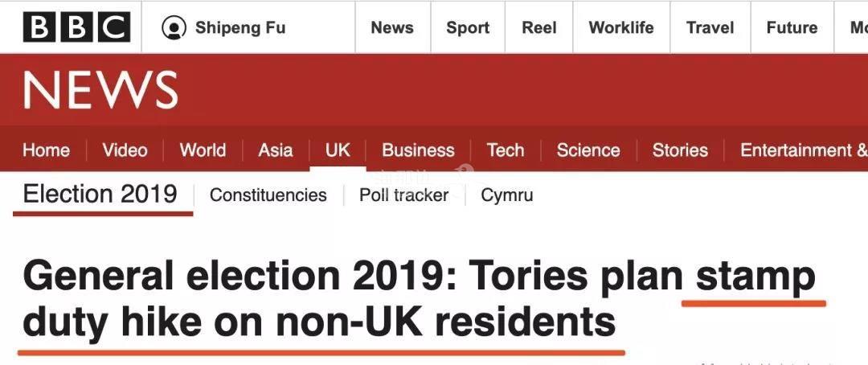Click the large NEWS banner logo
Image resolution: width=868 pixels, height=365 pixels.
[100, 90]
